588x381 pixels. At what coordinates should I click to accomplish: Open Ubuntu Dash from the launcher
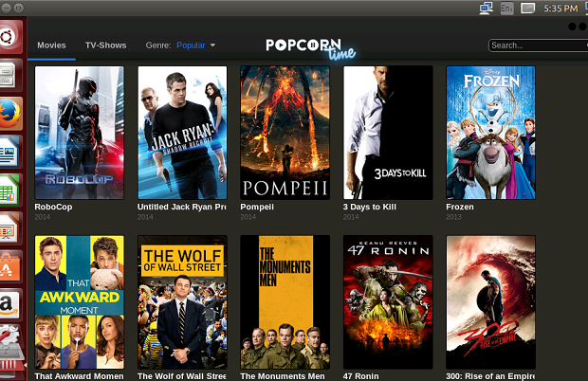10,37
